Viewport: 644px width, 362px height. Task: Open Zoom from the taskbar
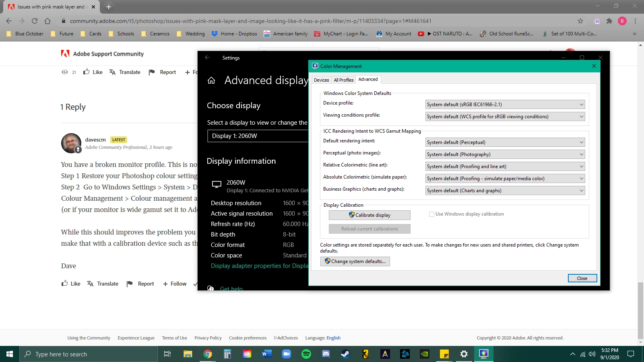pos(287,354)
